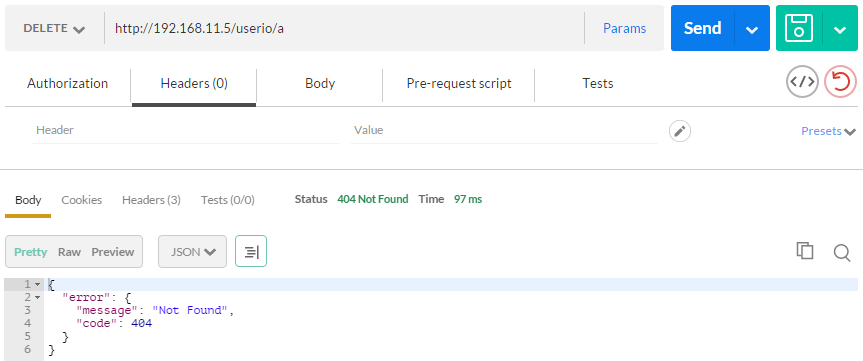Open the request Body tab
Image resolution: width=863 pixels, height=361 pixels.
click(320, 84)
